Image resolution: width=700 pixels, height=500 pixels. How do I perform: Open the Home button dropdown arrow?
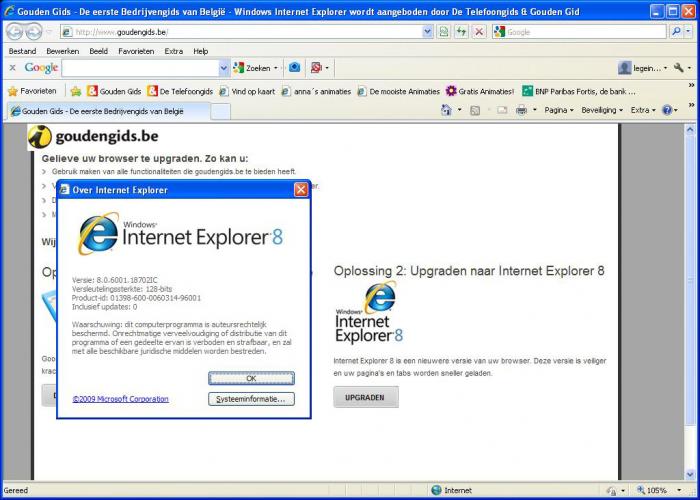pos(459,110)
